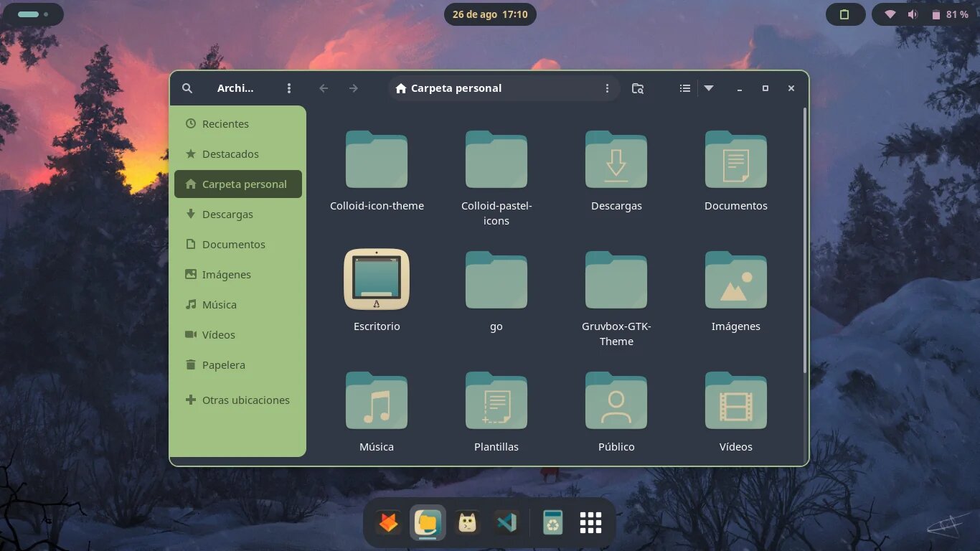Viewport: 980px width, 551px height.
Task: Open Activities workspace indicator in top bar
Action: tap(33, 14)
